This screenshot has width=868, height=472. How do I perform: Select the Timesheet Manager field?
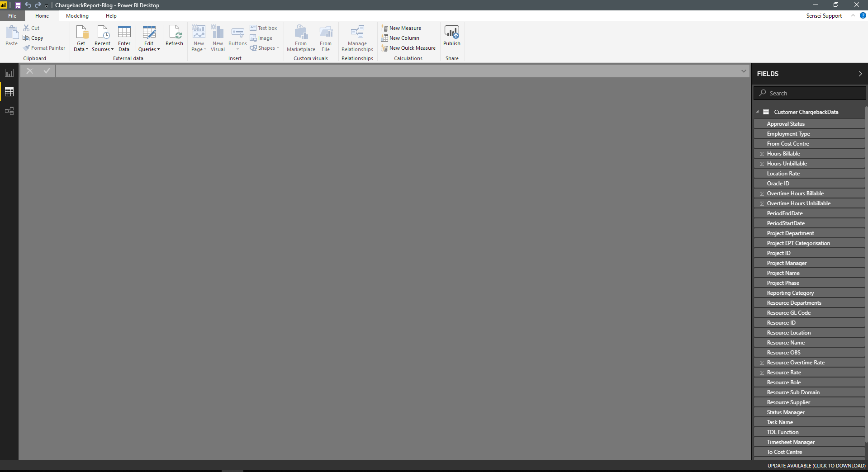[x=809, y=442]
